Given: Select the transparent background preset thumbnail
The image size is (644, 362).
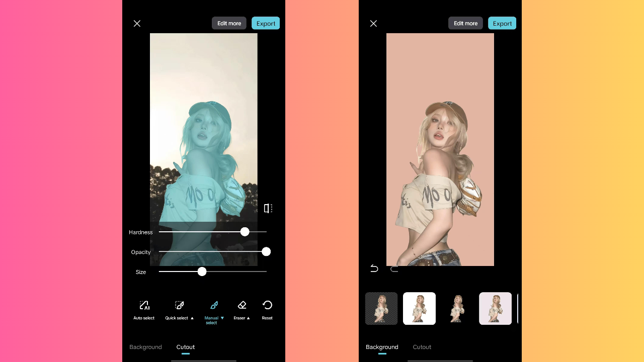Looking at the screenshot, I should (381, 309).
